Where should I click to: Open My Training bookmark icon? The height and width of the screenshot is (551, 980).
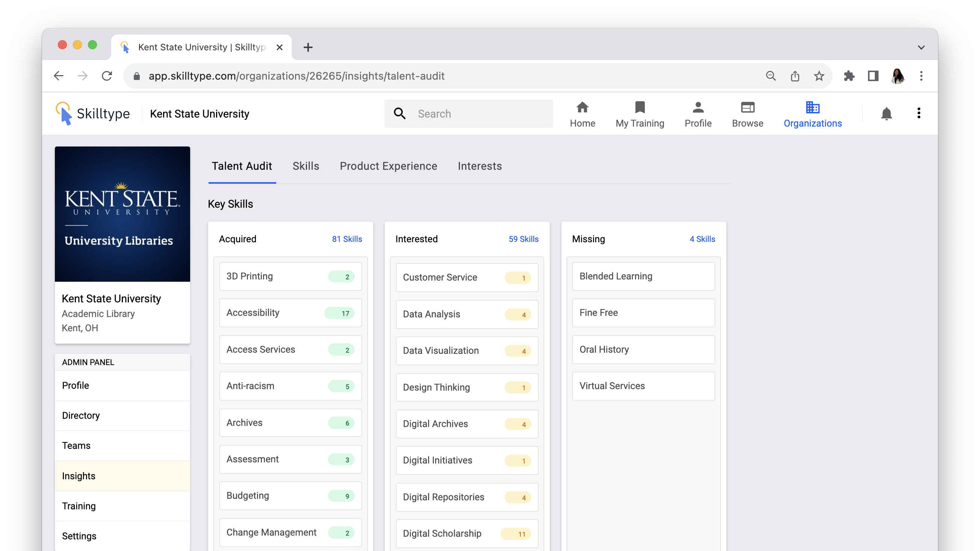(x=640, y=108)
